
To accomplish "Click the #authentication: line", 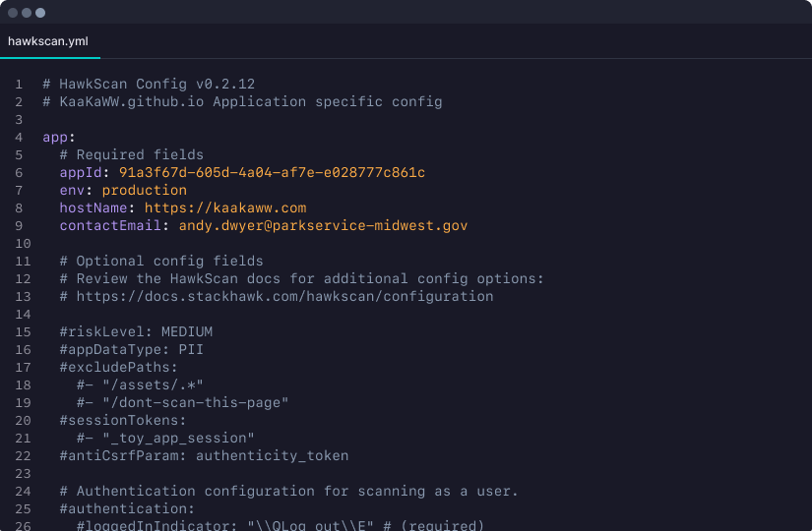I will [127, 508].
